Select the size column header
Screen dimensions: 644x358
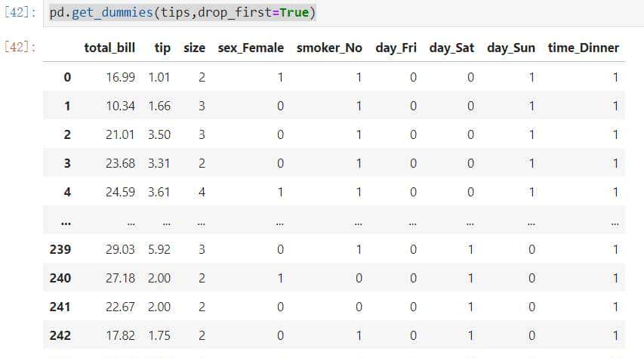click(194, 48)
